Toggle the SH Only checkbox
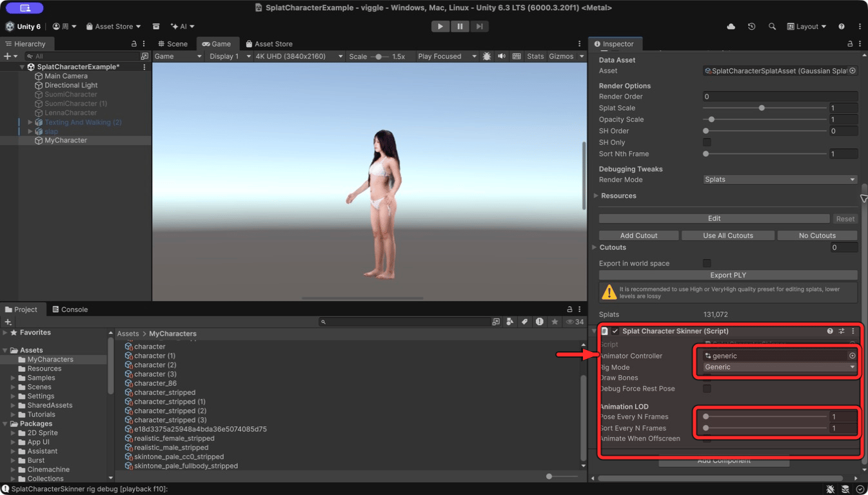868x495 pixels. (x=707, y=142)
